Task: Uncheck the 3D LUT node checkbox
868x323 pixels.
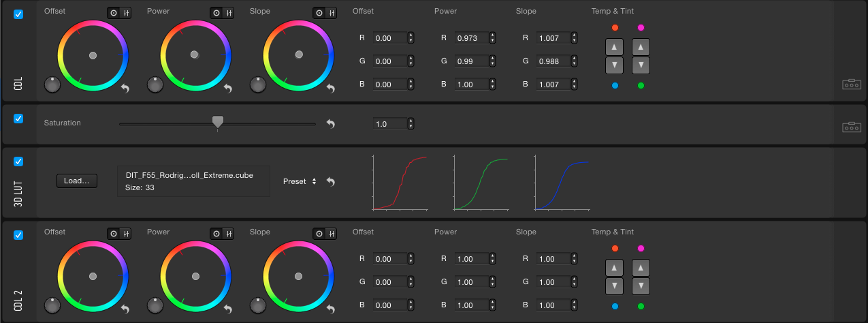Action: [18, 161]
